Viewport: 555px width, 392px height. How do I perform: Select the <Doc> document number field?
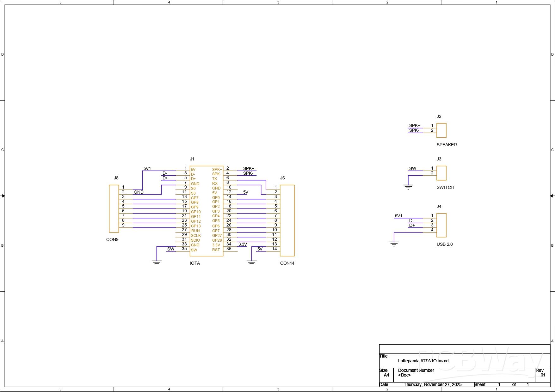tap(404, 375)
